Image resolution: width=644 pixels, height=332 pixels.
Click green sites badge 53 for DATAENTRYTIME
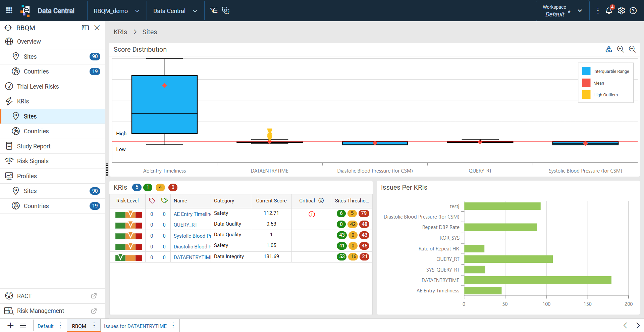[x=341, y=256]
